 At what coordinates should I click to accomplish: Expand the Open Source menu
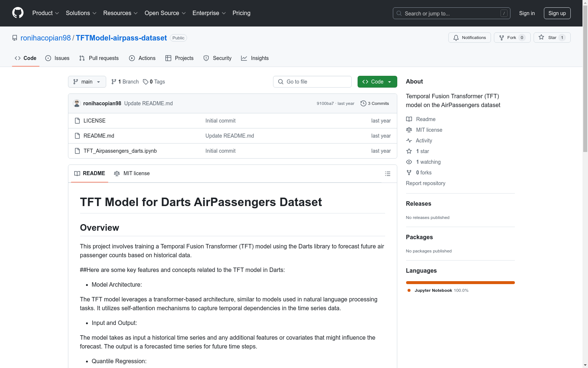[x=165, y=13]
